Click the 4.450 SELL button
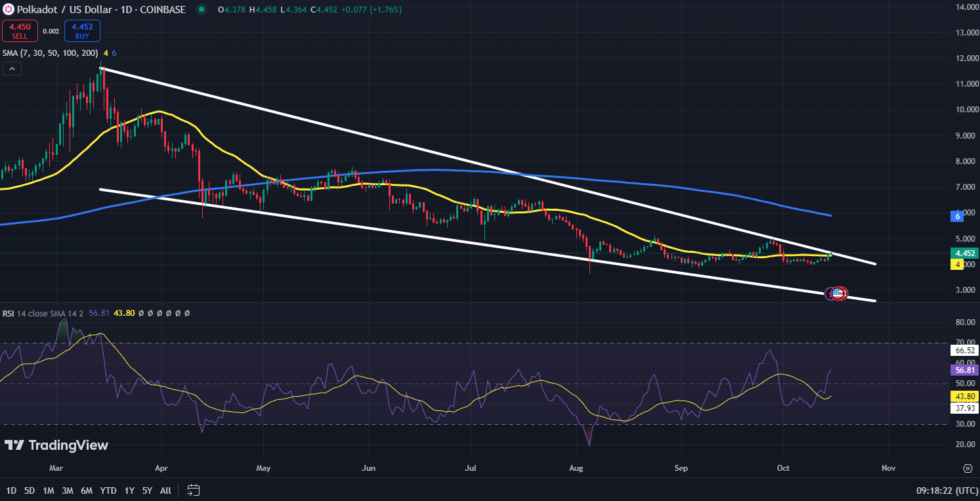The image size is (980, 501). coord(20,30)
